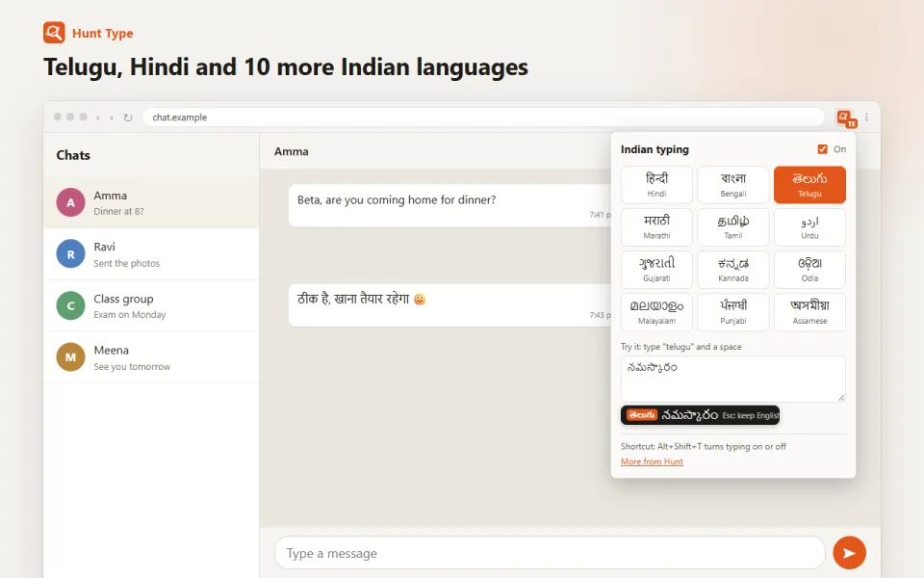Open the browser three-dot menu

[x=866, y=118]
